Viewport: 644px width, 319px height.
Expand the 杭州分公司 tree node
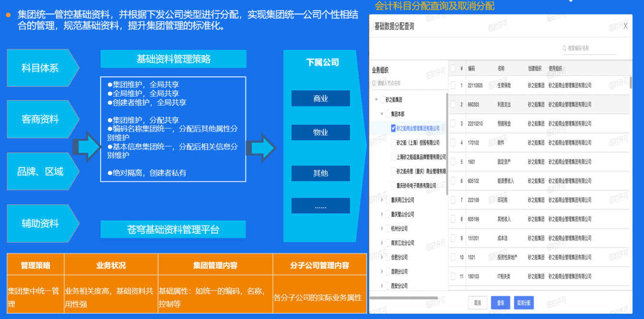pos(382,228)
